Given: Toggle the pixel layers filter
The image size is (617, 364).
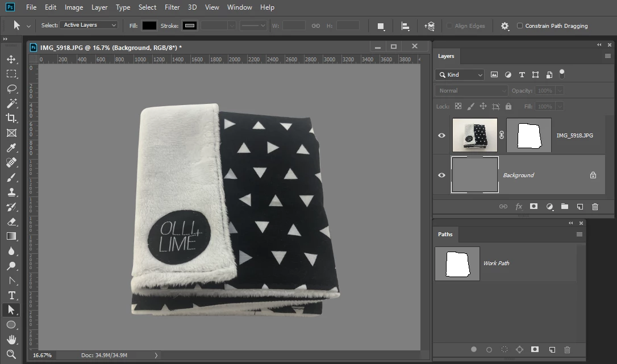Looking at the screenshot, I should (x=494, y=75).
